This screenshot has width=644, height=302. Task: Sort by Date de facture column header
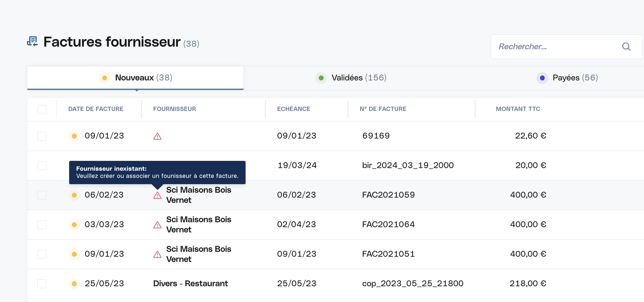96,109
